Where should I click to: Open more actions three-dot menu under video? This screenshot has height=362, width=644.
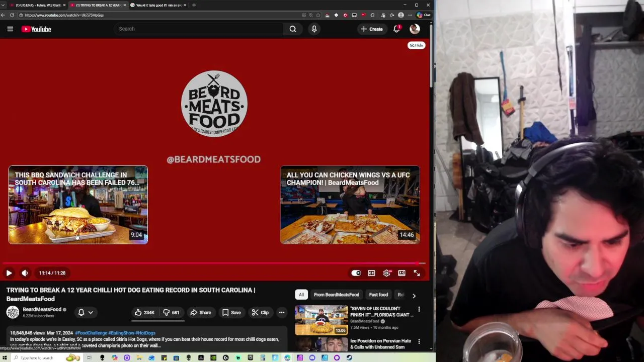pyautogui.click(x=282, y=313)
